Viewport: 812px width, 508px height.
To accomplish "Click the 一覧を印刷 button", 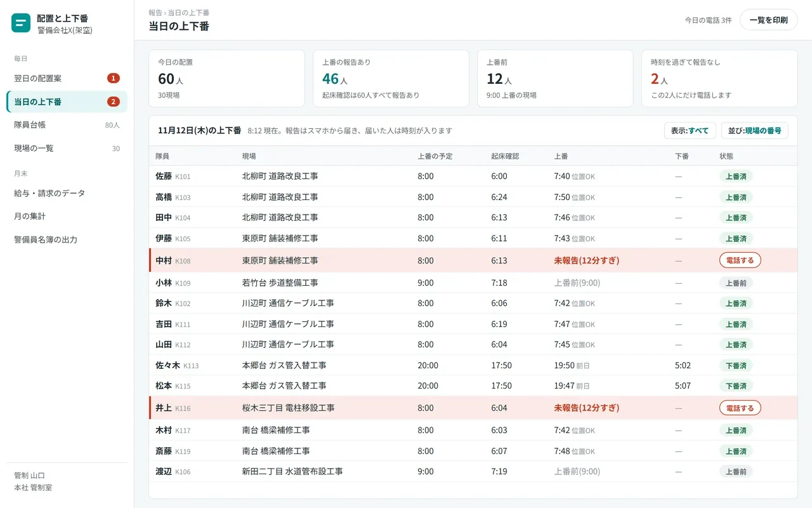I will click(768, 20).
